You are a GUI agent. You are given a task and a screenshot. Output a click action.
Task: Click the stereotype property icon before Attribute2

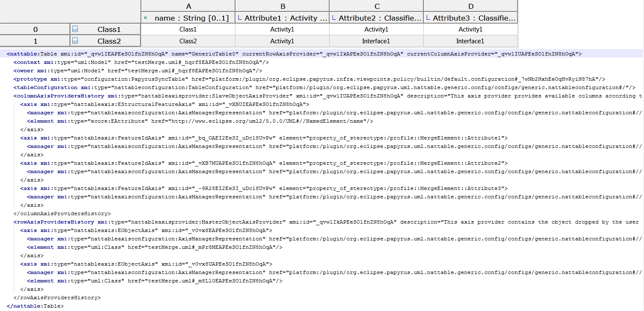click(x=334, y=18)
